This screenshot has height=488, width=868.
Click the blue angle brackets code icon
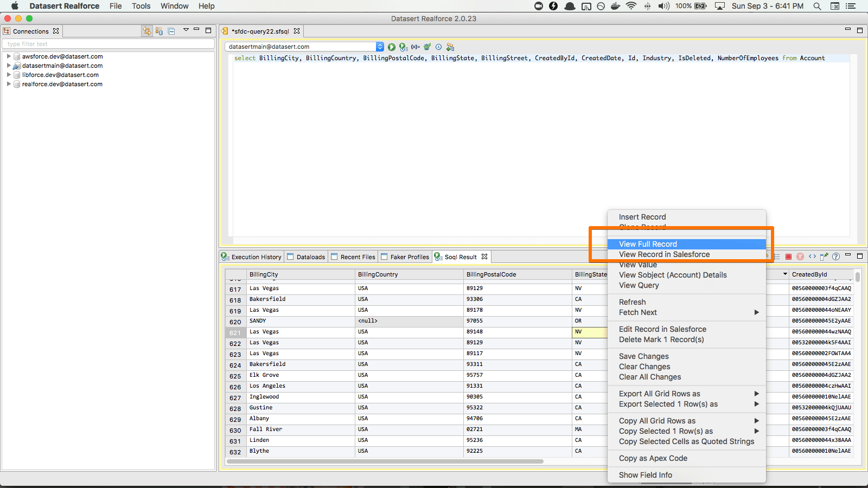812,256
